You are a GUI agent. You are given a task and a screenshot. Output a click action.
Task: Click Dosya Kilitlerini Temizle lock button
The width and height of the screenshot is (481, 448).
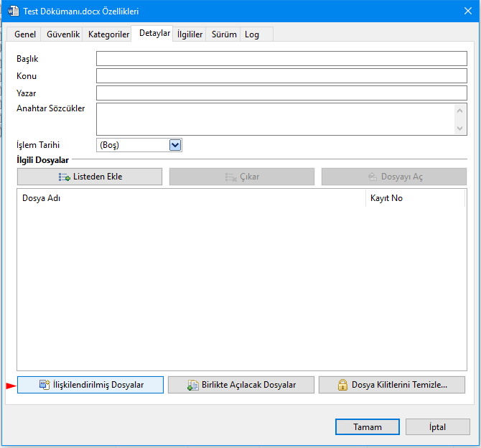[x=392, y=385]
